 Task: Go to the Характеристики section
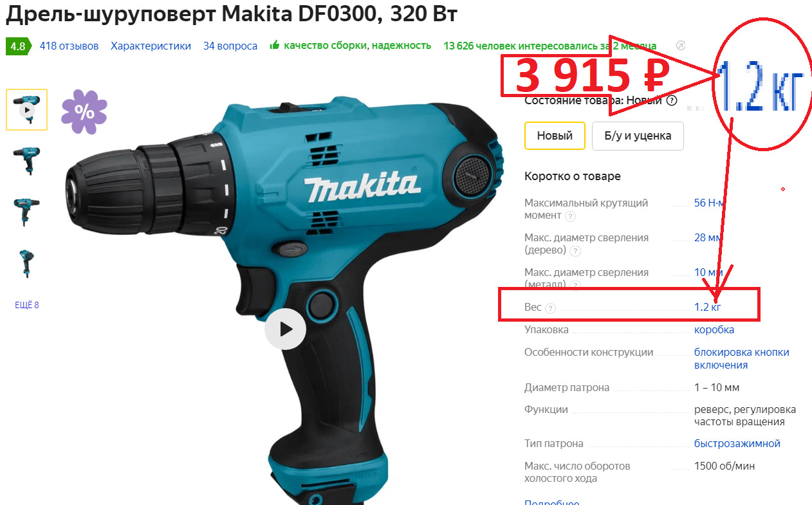[x=151, y=46]
